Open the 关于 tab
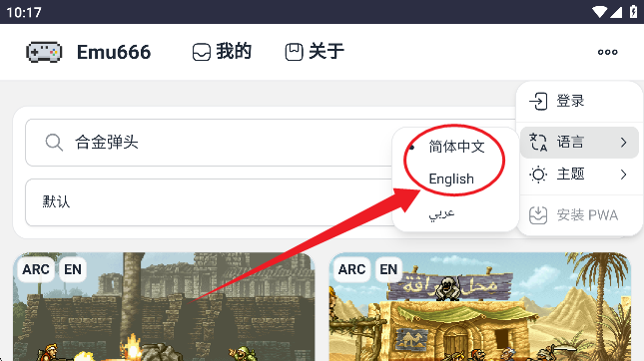This screenshot has height=361, width=644. 315,52
